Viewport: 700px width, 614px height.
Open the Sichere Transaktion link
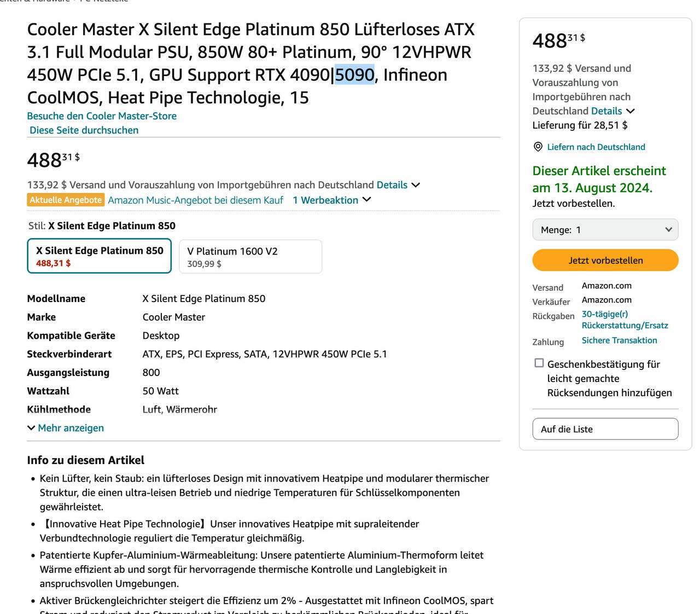coord(619,340)
